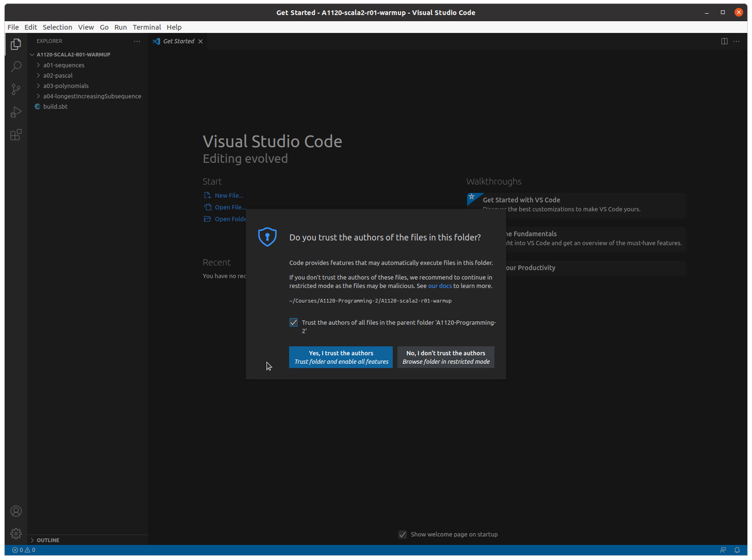Close the Get Started tab
The image size is (752, 560).
[x=201, y=41]
